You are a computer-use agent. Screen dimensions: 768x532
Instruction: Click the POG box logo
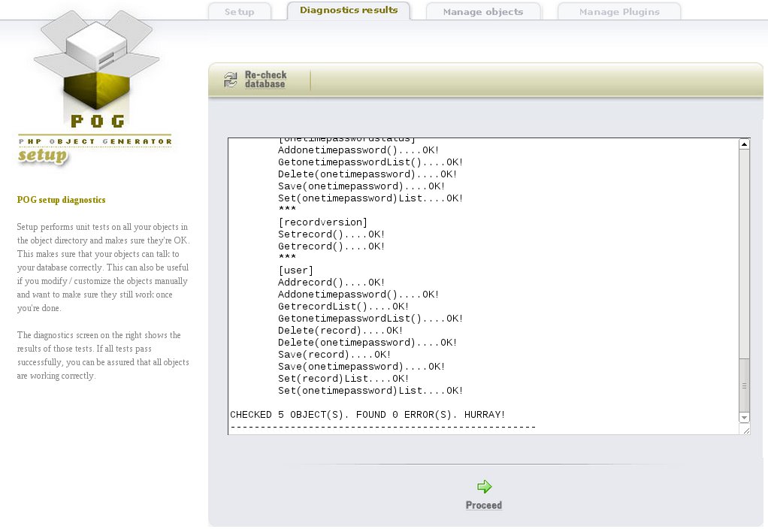(97, 68)
